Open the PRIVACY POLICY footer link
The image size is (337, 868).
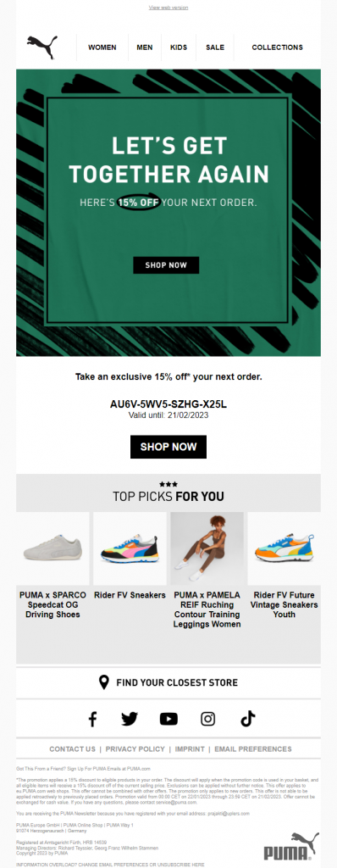(135, 749)
